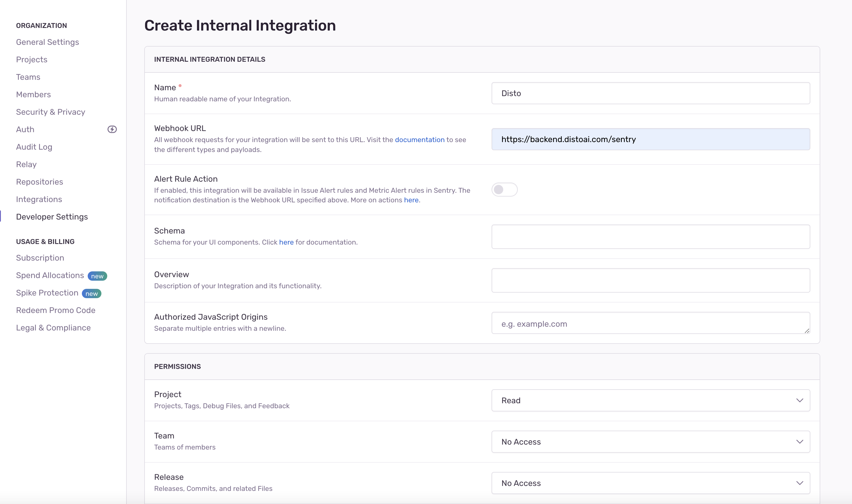Screen dimensions: 852x504
Task: Grab the Authorized JavaScript Origins resize handle
Action: [807, 330]
